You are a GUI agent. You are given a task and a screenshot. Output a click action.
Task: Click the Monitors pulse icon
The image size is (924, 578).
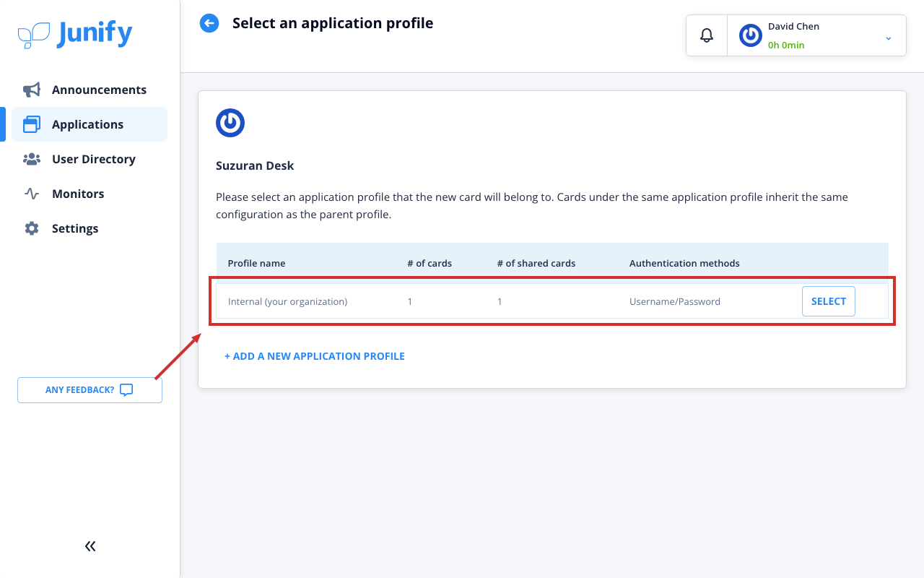pos(32,194)
